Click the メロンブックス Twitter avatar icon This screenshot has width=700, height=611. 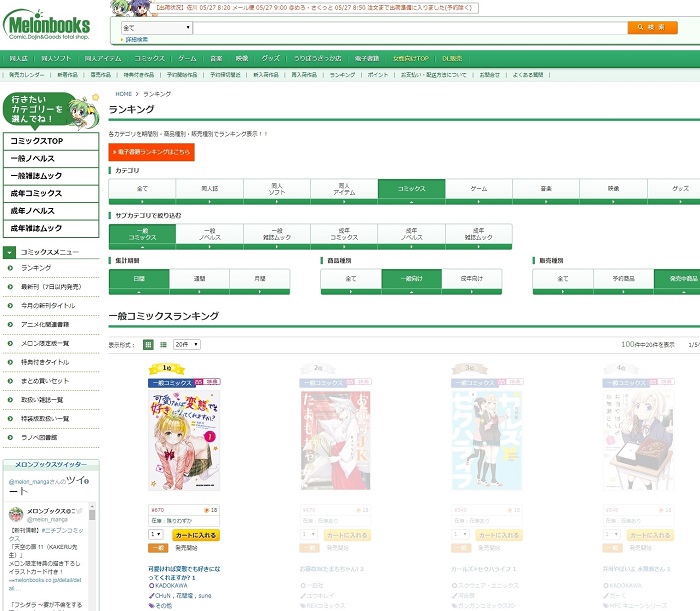pyautogui.click(x=16, y=514)
